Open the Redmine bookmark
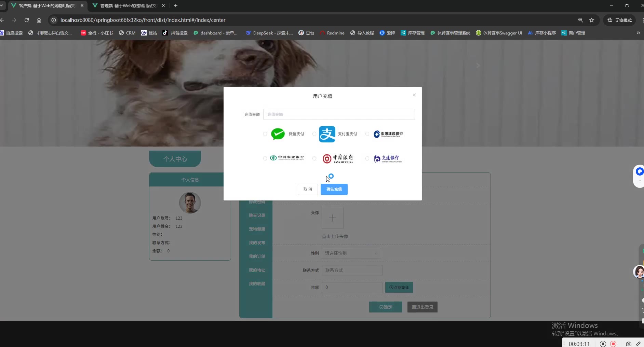 (x=332, y=33)
